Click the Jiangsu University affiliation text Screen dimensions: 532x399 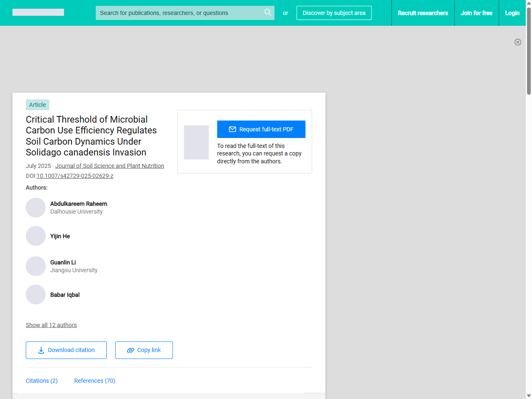pyautogui.click(x=74, y=270)
